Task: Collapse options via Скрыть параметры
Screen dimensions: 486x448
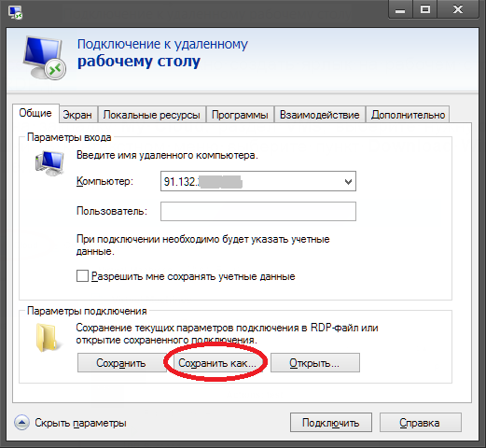Action: [80, 423]
